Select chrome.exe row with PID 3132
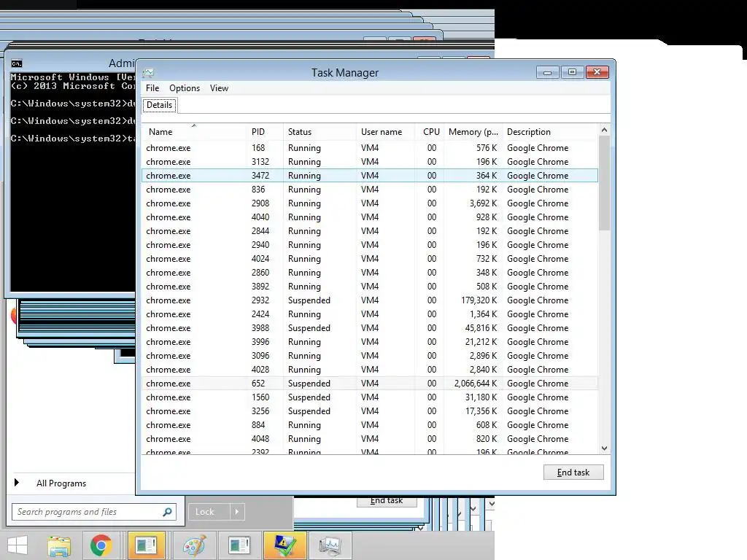The width and height of the screenshot is (747, 560). coord(370,162)
